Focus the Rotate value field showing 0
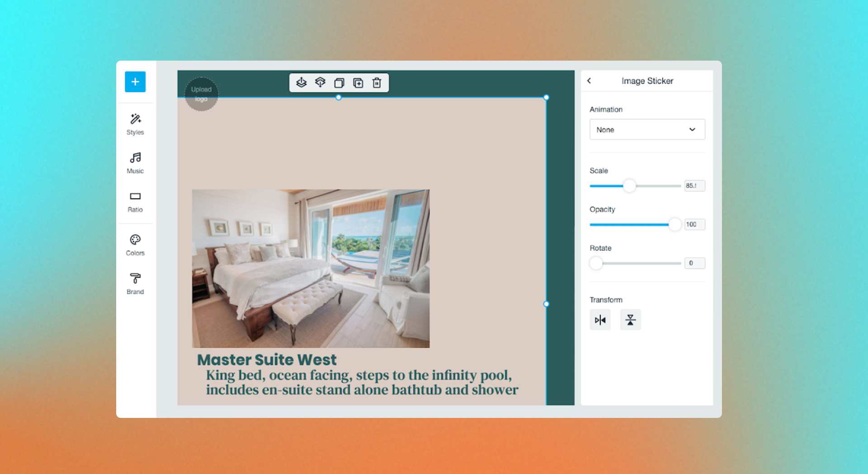Image resolution: width=868 pixels, height=474 pixels. click(695, 263)
